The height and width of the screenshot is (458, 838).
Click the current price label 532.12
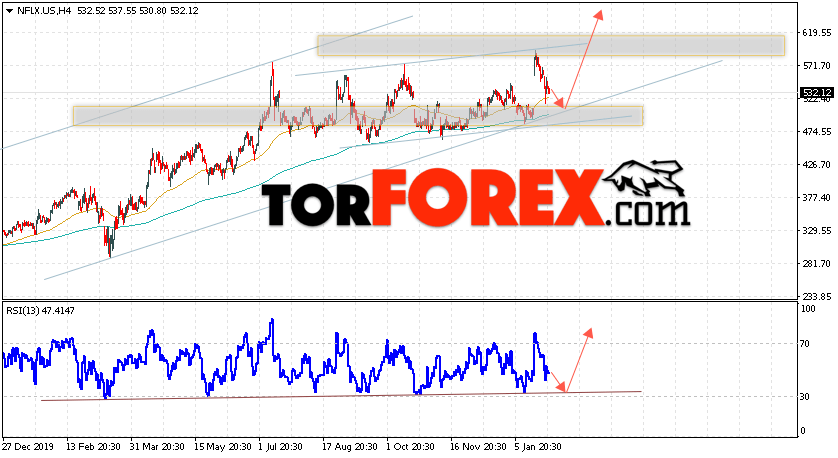click(817, 93)
